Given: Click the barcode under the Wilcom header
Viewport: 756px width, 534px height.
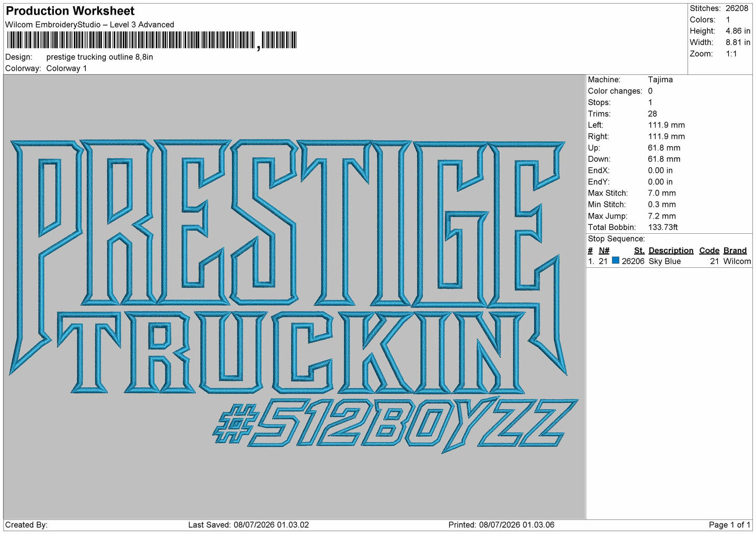Looking at the screenshot, I should tap(152, 41).
